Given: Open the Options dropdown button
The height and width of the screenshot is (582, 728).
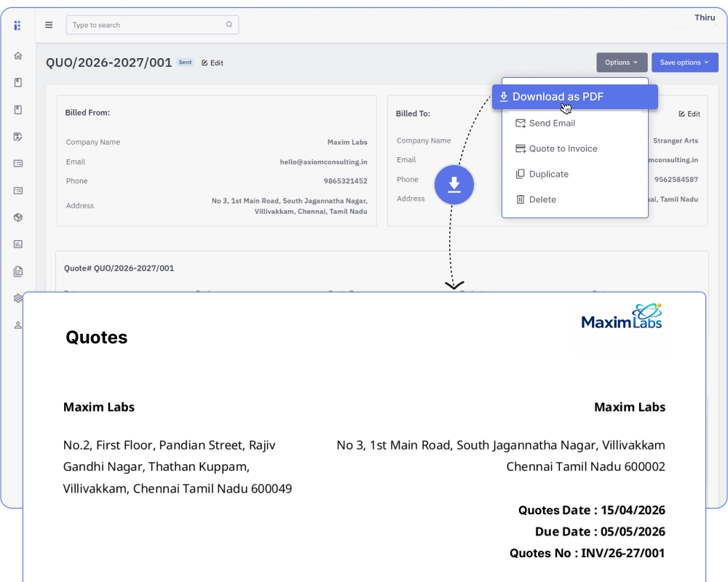Looking at the screenshot, I should [622, 62].
